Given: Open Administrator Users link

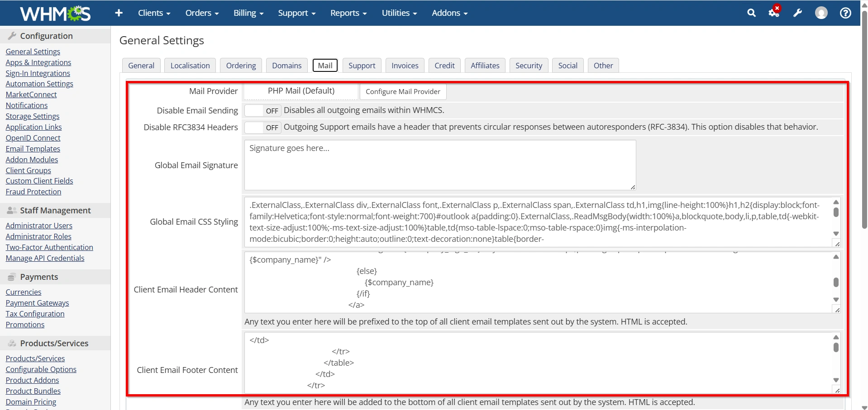Looking at the screenshot, I should click(39, 226).
